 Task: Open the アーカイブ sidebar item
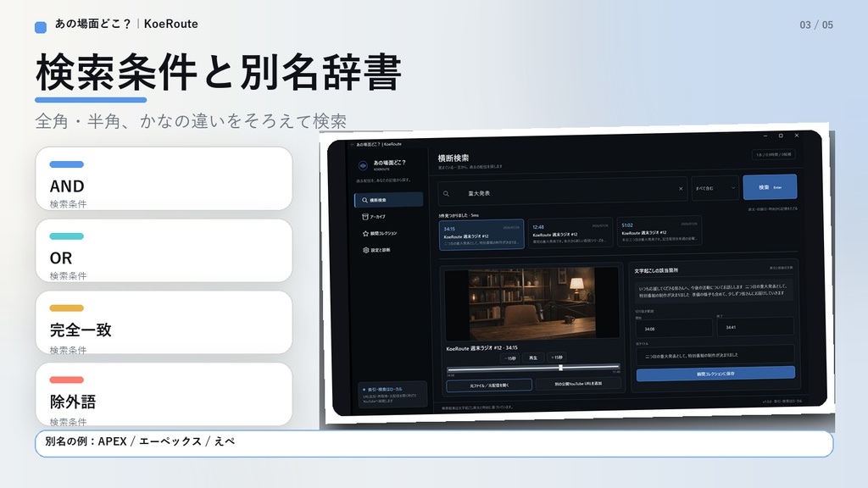click(374, 217)
